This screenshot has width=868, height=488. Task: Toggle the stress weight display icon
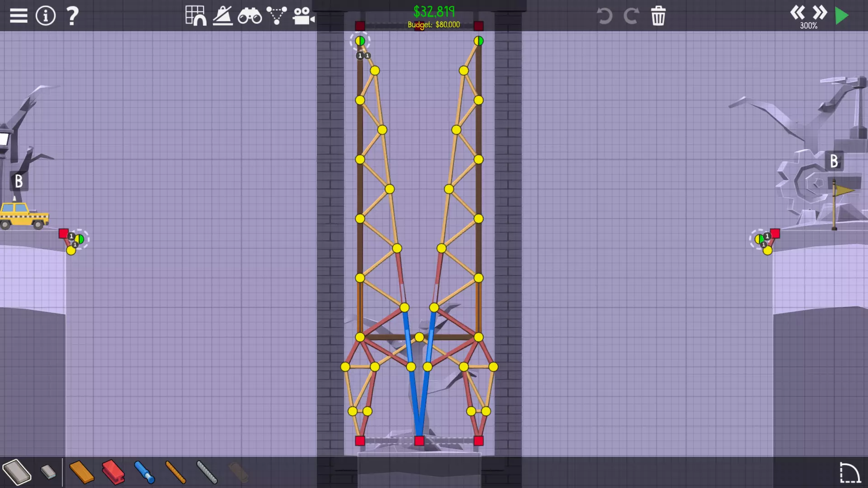coord(222,16)
